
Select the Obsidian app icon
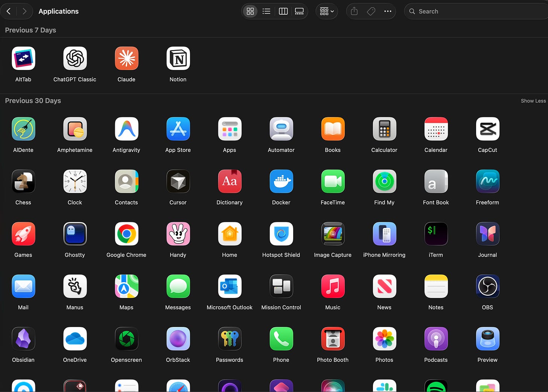point(23,339)
